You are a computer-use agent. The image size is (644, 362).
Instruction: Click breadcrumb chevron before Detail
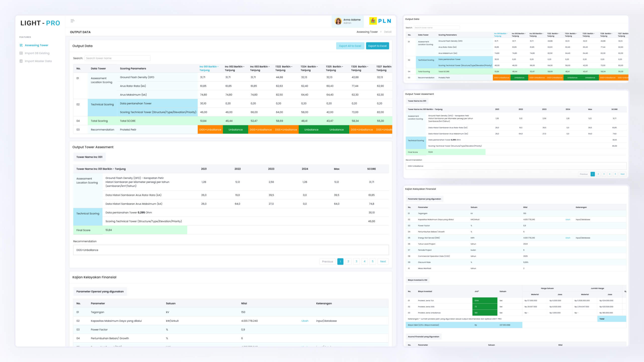(381, 32)
